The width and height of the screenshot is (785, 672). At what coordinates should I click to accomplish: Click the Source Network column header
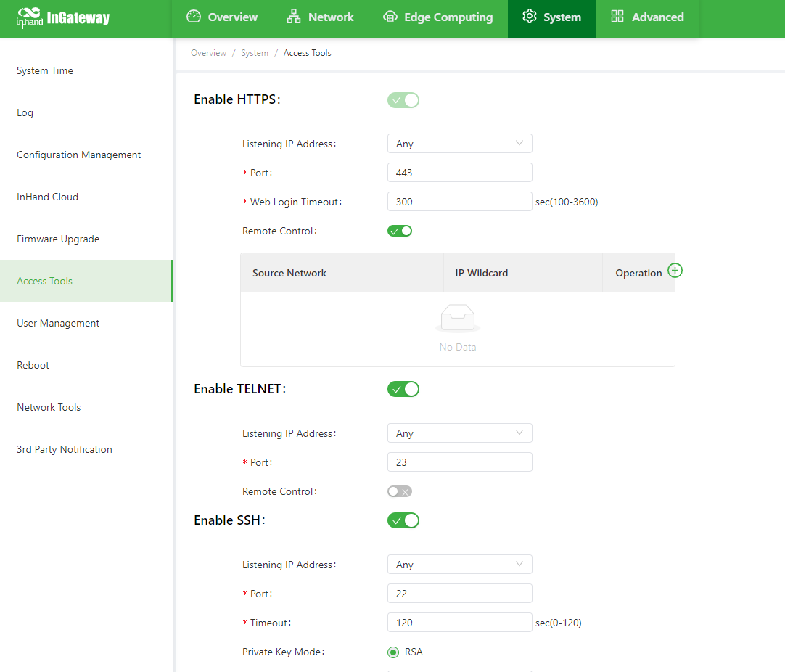click(x=342, y=273)
